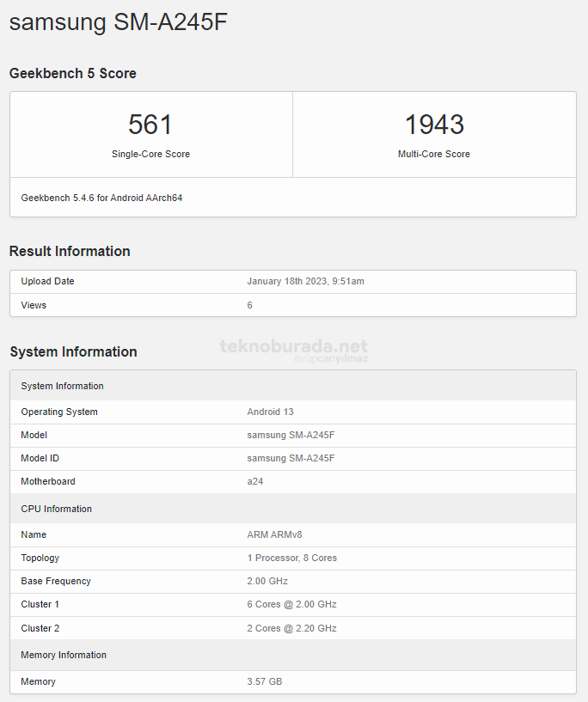588x702 pixels.
Task: Click the Single-Core Score label
Action: (x=150, y=154)
